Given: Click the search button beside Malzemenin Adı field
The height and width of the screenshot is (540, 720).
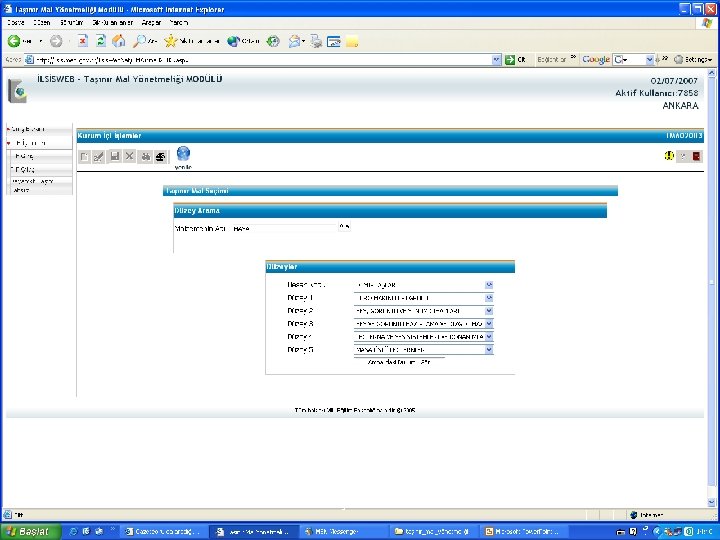Looking at the screenshot, I should (344, 227).
